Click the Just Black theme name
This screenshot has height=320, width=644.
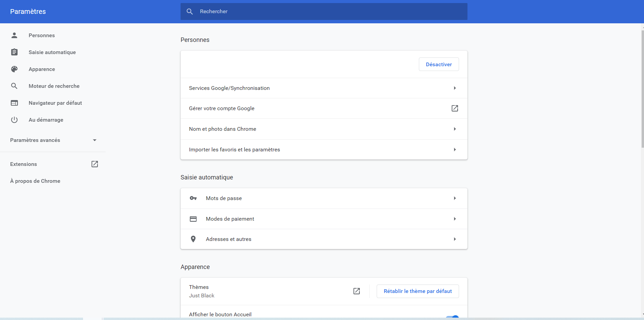click(x=202, y=295)
